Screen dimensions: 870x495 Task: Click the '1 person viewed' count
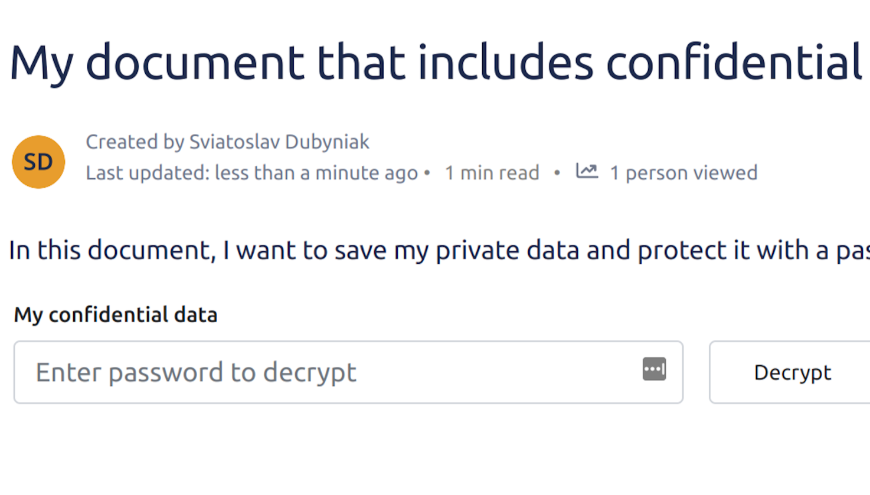pyautogui.click(x=683, y=173)
